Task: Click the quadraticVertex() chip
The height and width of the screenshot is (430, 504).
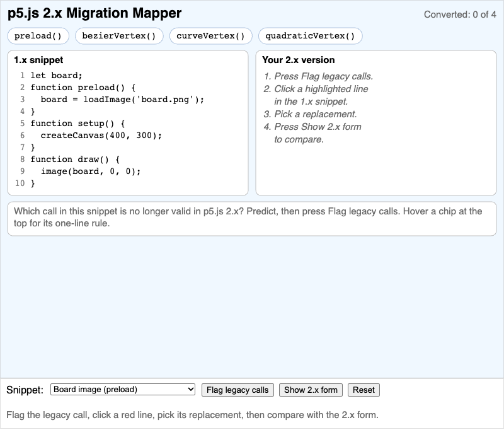Action: click(310, 36)
